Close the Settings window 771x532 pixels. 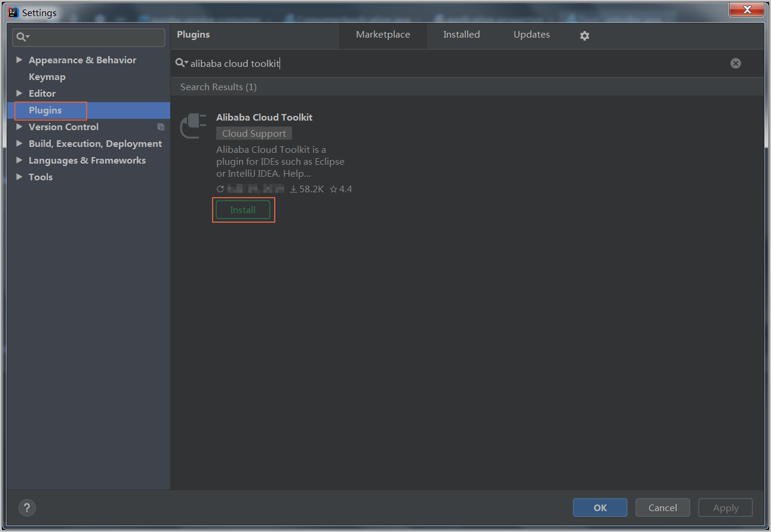(747, 9)
